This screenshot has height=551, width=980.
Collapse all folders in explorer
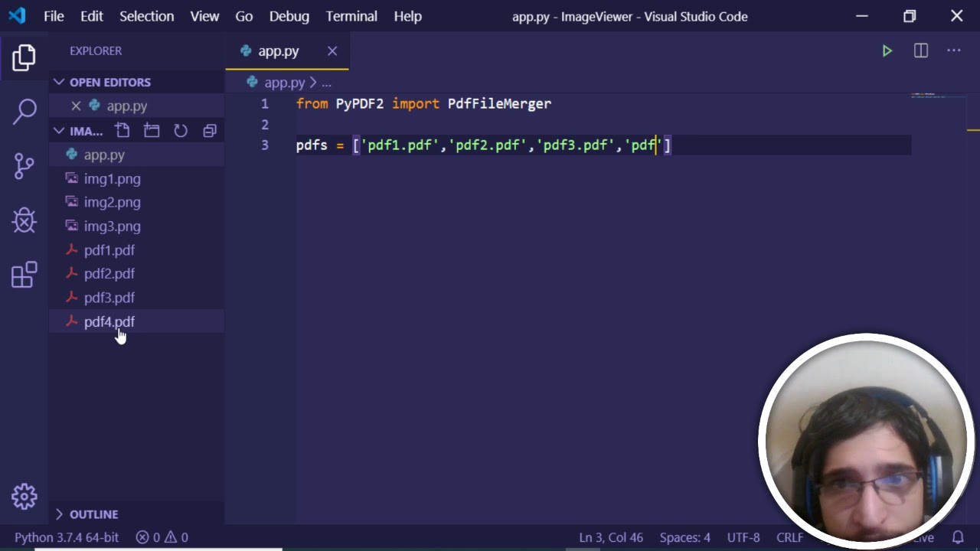click(210, 131)
